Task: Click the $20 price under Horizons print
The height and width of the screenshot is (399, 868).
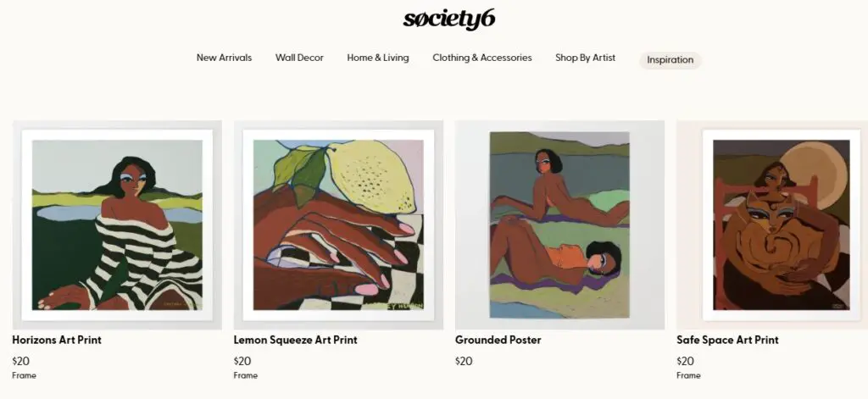Action: pyautogui.click(x=21, y=362)
